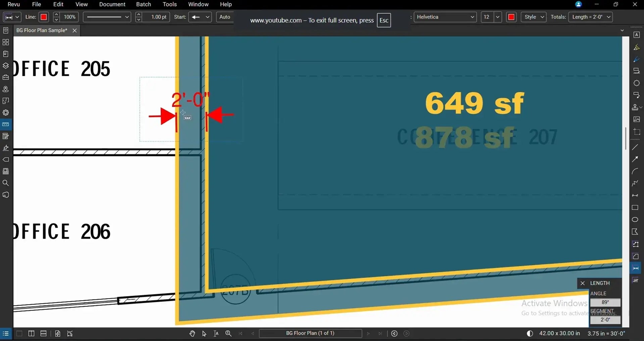Go to previous view button
This screenshot has height=341, width=644.
pyautogui.click(x=394, y=333)
